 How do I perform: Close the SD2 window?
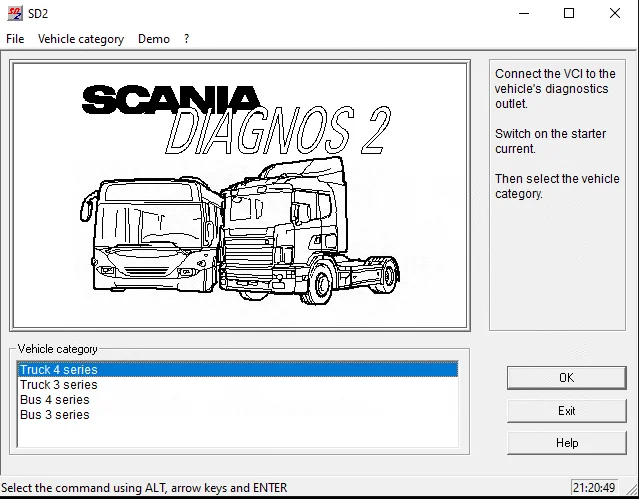615,13
